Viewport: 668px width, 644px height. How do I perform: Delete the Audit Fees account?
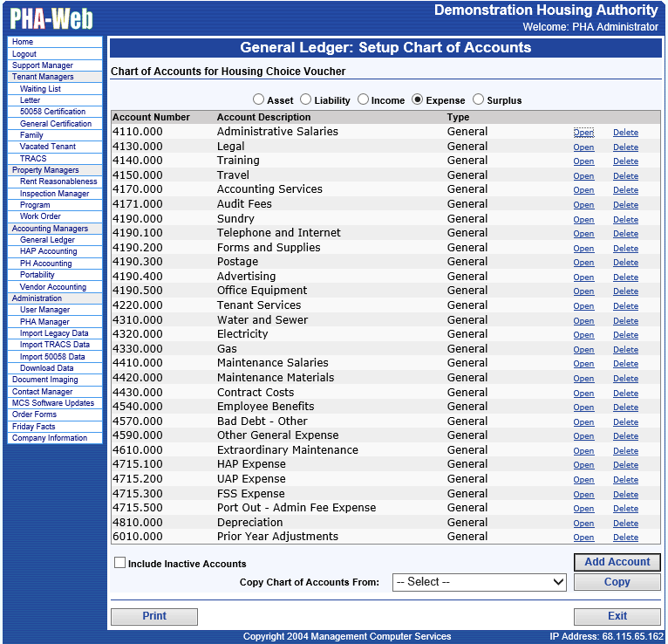[x=625, y=205]
